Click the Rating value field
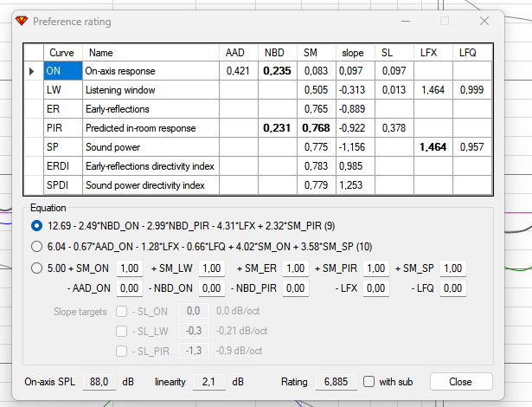532x407 pixels. 337,382
